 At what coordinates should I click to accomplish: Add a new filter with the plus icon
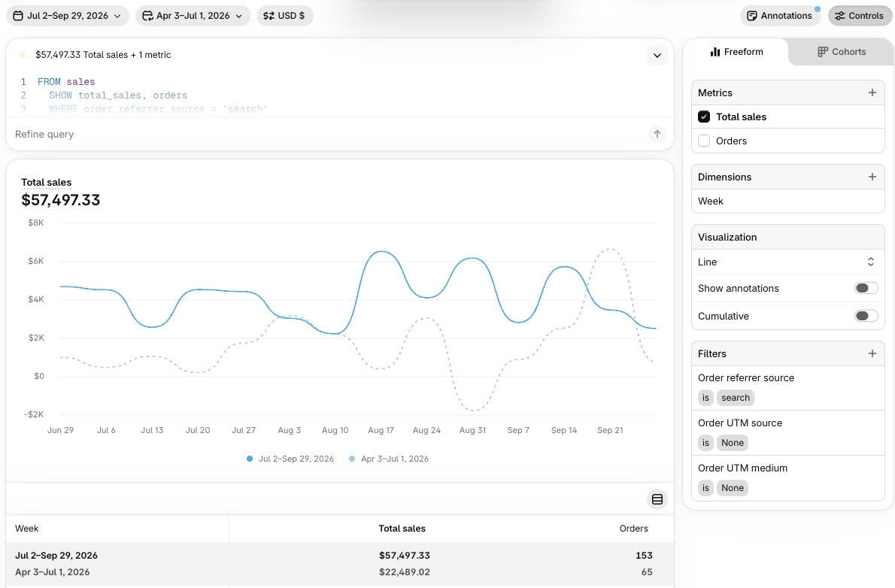point(872,353)
